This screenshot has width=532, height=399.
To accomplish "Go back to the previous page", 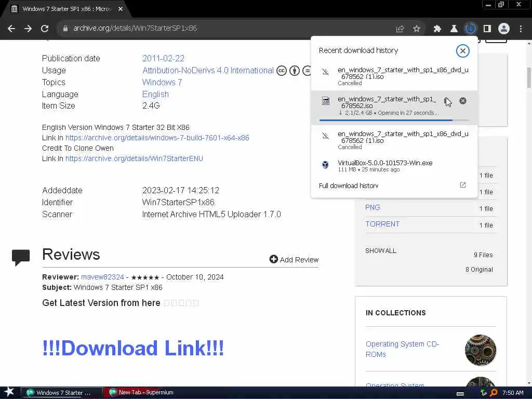I will [11, 29].
